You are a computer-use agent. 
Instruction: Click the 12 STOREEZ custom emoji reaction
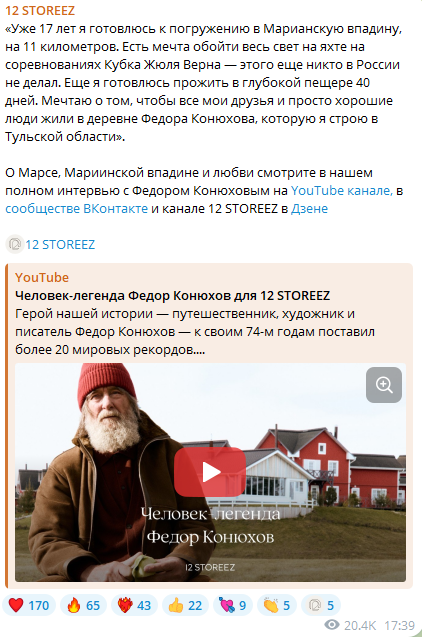coord(320,605)
